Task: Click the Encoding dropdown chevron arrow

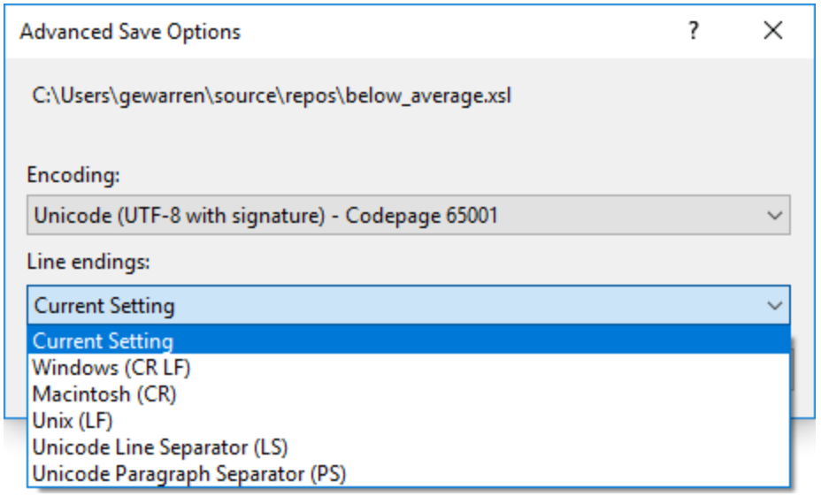Action: click(x=775, y=216)
